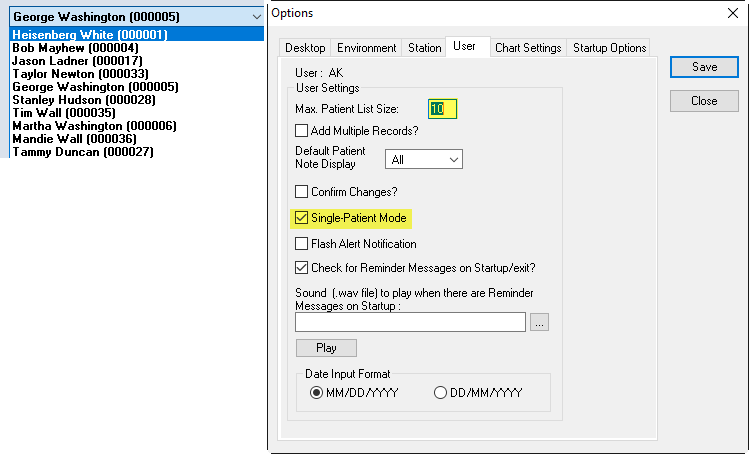Click the browse (...) button for sound file
The height and width of the screenshot is (454, 749).
540,322
